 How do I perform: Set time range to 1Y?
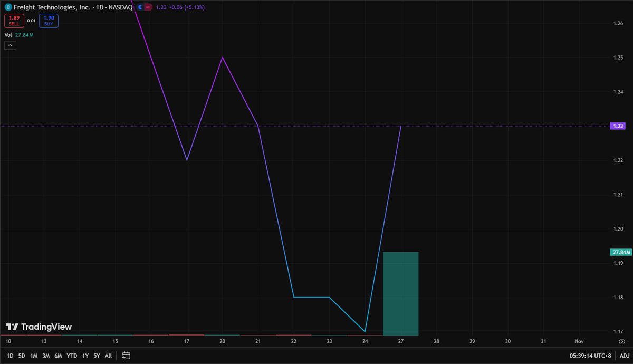[85, 356]
